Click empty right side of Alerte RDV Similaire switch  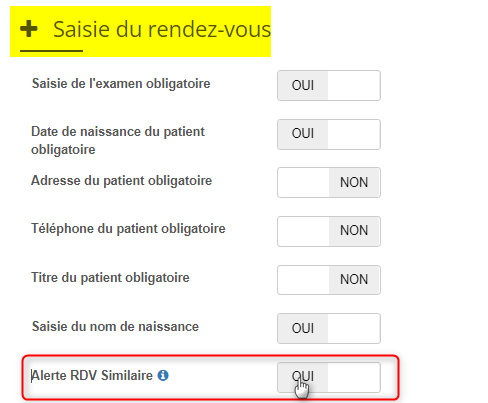[354, 377]
